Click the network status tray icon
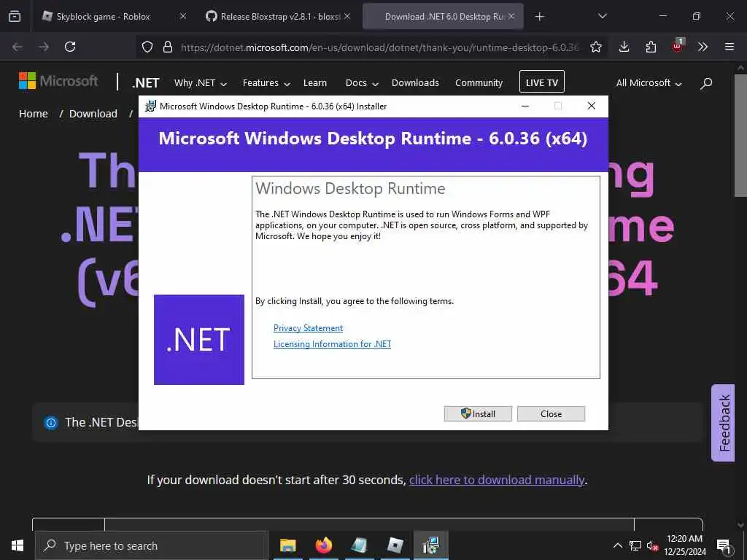Image resolution: width=747 pixels, height=560 pixels. [635, 545]
